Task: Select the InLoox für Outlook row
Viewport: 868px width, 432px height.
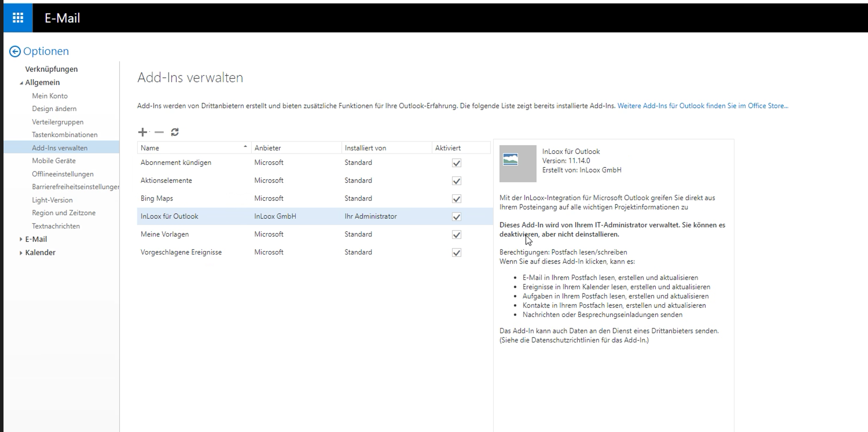Action: [x=315, y=216]
